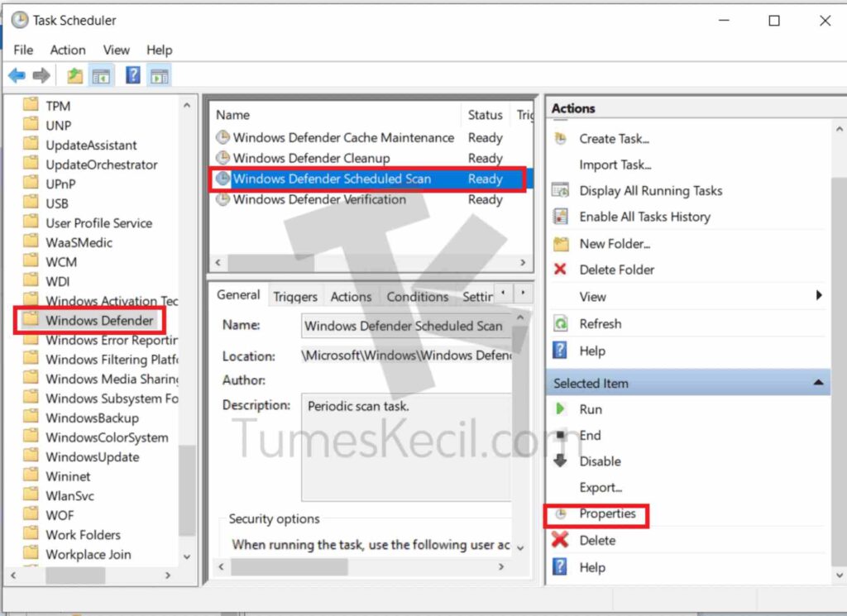Click the Display All Running Tasks icon
The image size is (847, 616).
(561, 190)
